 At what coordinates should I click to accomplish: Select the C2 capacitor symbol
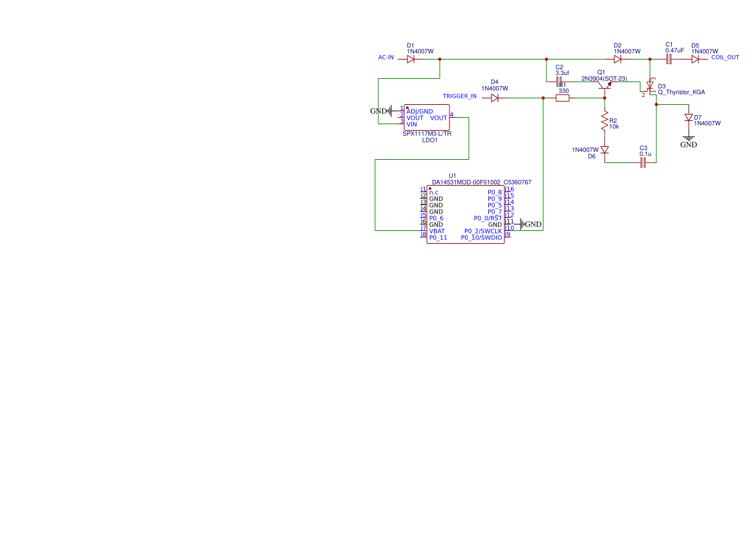coord(559,82)
